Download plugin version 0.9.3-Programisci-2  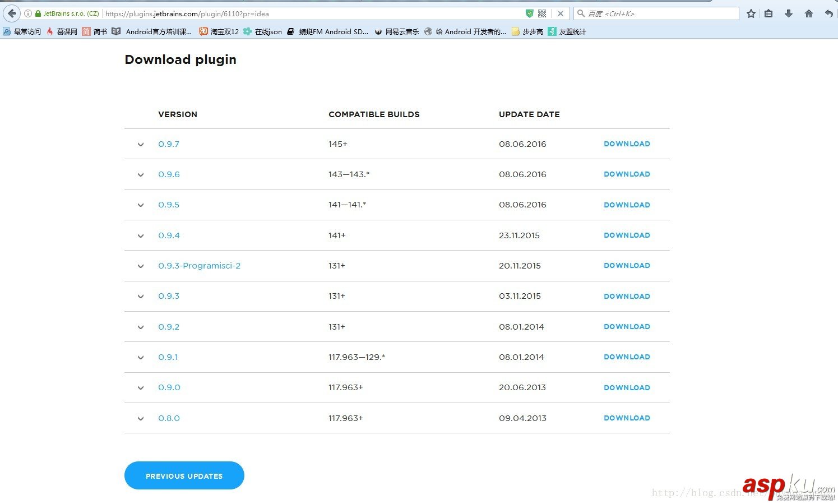[627, 266]
